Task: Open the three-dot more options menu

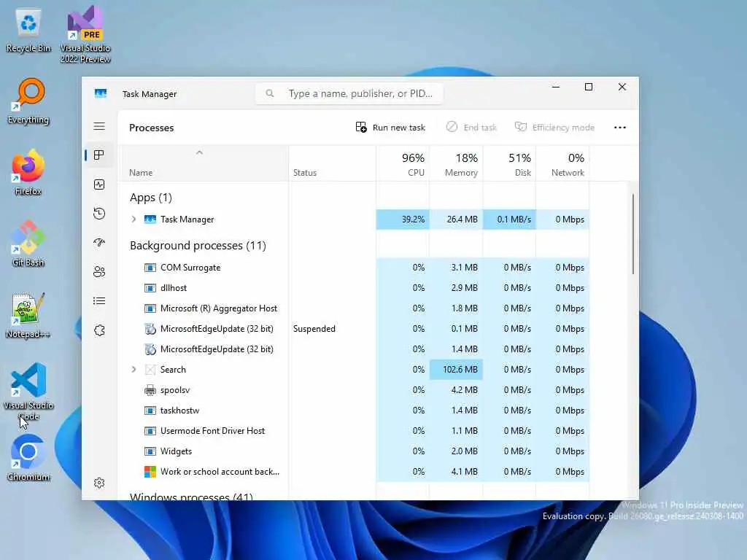Action: click(x=620, y=127)
